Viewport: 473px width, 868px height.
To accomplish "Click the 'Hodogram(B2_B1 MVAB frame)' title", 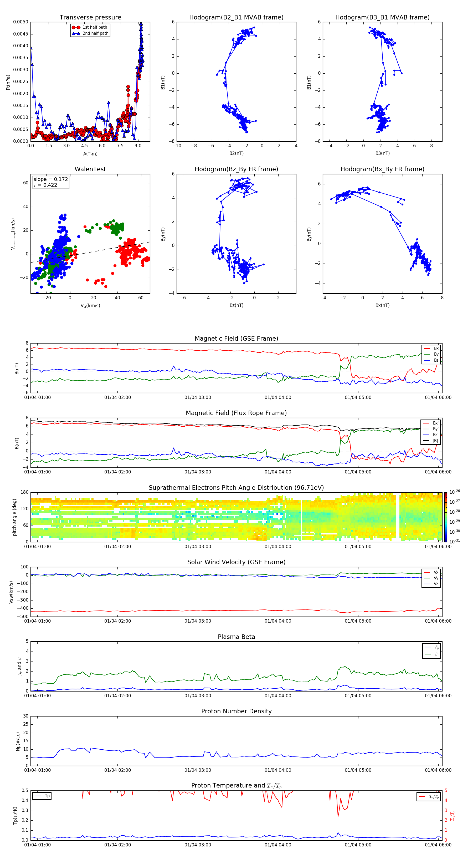I will [236, 17].
